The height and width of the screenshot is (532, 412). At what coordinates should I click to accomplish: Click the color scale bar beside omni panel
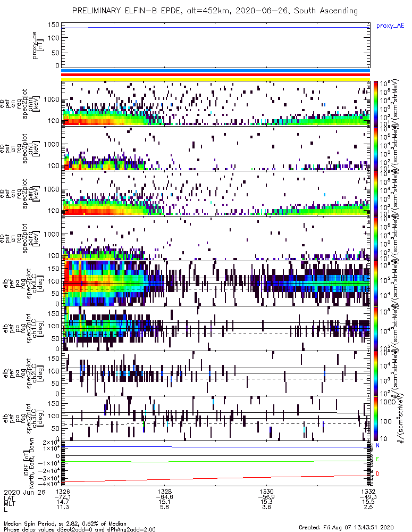pyautogui.click(x=376, y=104)
